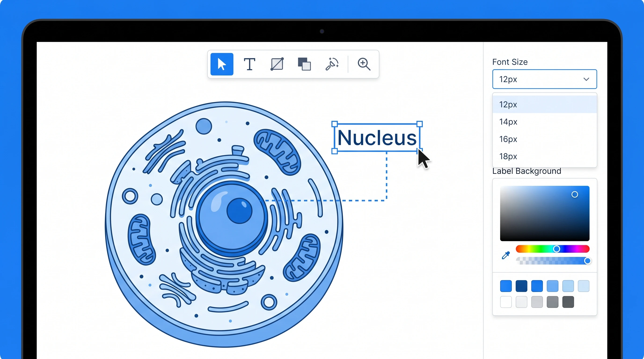This screenshot has width=644, height=359.
Task: Select the dark charcoal gray swatch
Action: click(568, 302)
